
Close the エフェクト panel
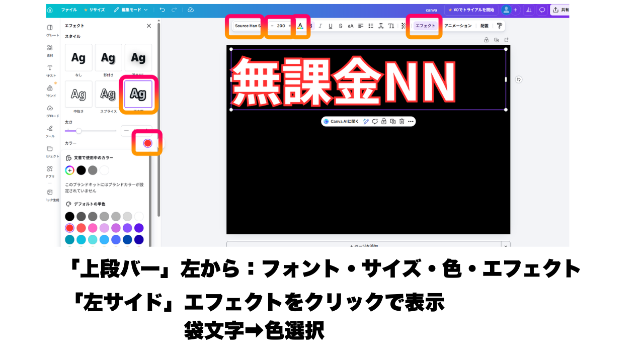(148, 26)
